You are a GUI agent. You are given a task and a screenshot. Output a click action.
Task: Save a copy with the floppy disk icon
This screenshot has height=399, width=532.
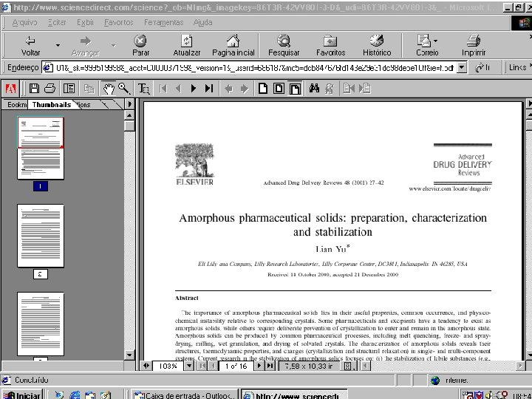tap(34, 89)
